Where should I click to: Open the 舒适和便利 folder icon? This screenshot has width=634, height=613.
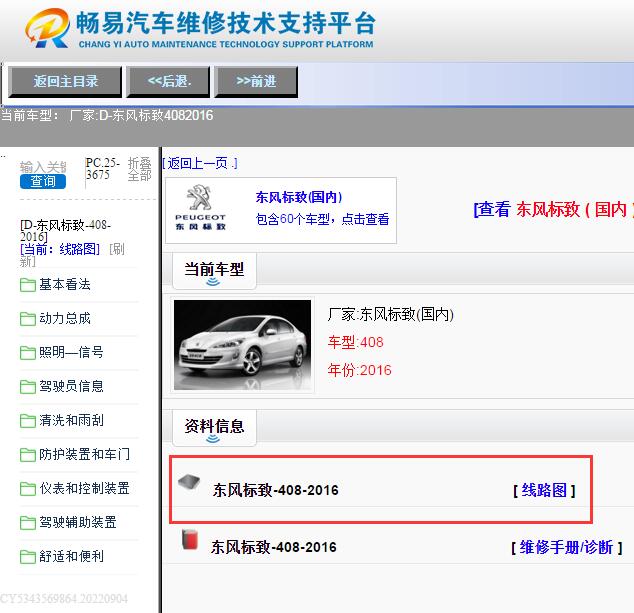pos(27,556)
